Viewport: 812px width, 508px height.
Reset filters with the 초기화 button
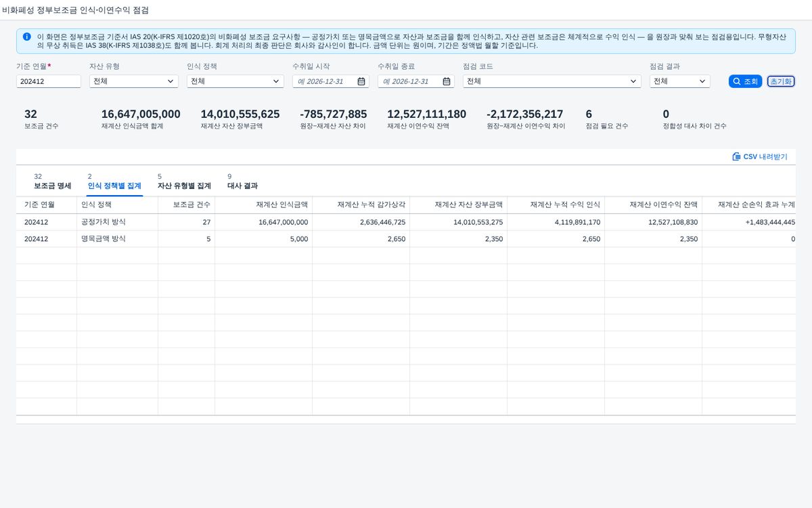pos(781,81)
